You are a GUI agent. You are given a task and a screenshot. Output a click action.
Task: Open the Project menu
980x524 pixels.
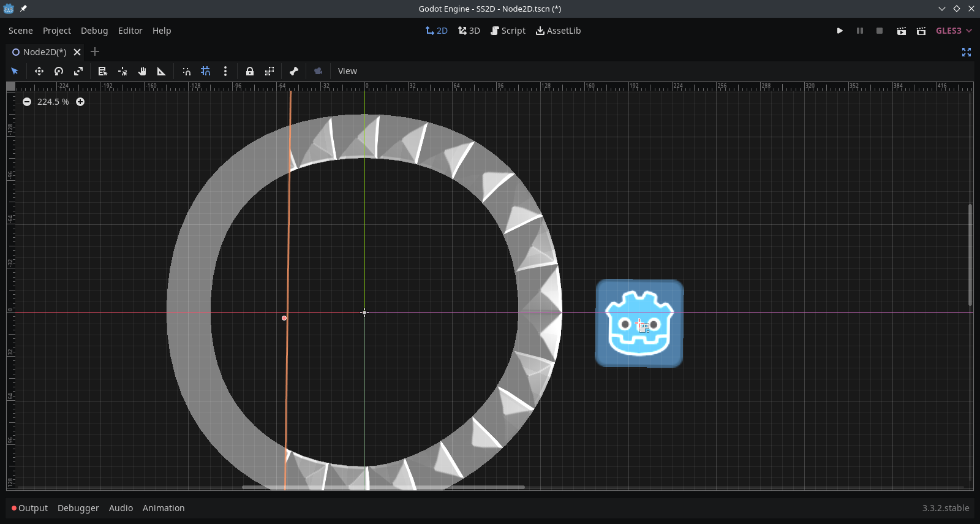click(x=57, y=31)
